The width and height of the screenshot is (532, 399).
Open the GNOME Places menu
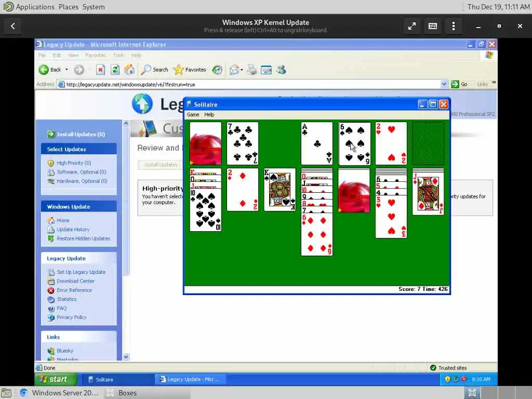click(69, 7)
